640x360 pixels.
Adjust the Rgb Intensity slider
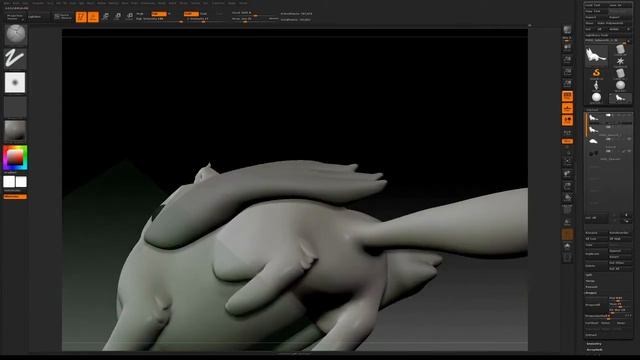[159, 19]
